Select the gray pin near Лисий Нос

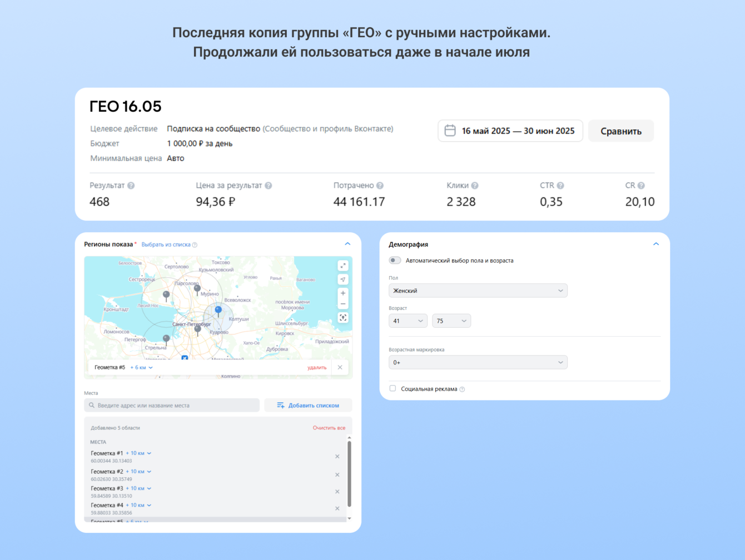click(166, 296)
